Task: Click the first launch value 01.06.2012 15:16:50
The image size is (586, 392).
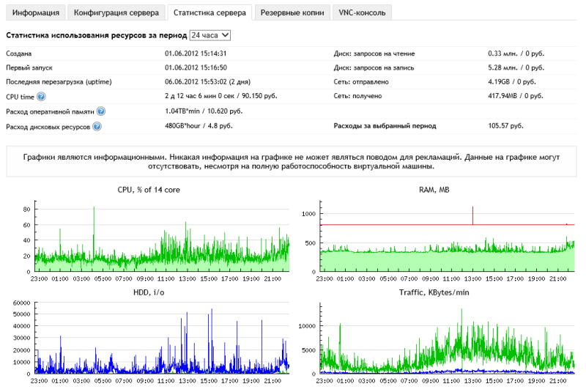Action: [196, 67]
